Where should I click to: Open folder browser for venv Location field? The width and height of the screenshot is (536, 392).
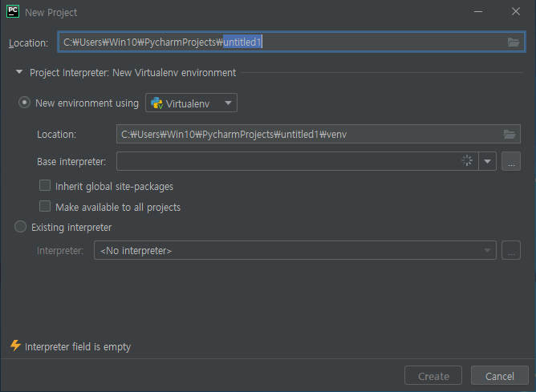point(510,134)
